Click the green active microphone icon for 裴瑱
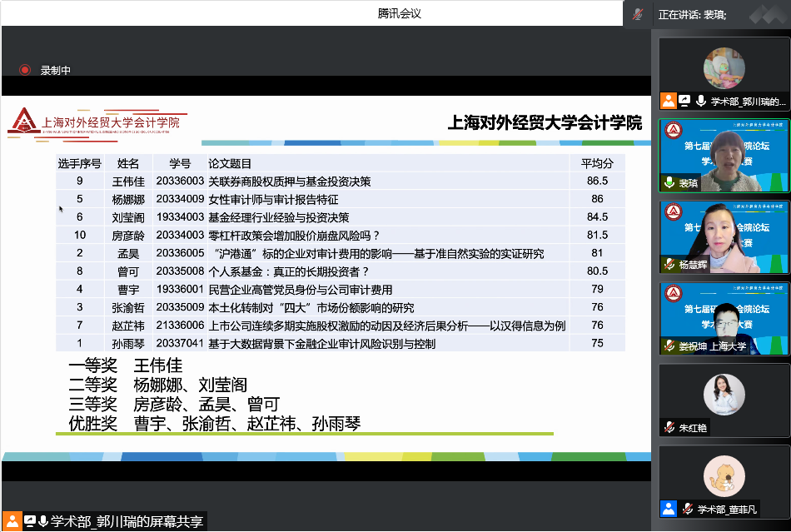 (669, 183)
